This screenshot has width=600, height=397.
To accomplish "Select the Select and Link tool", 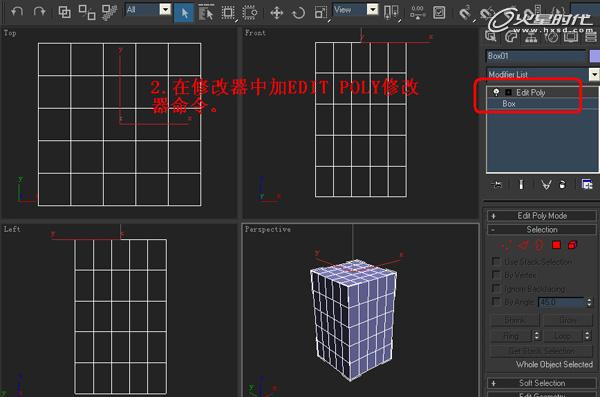I will pos(64,12).
